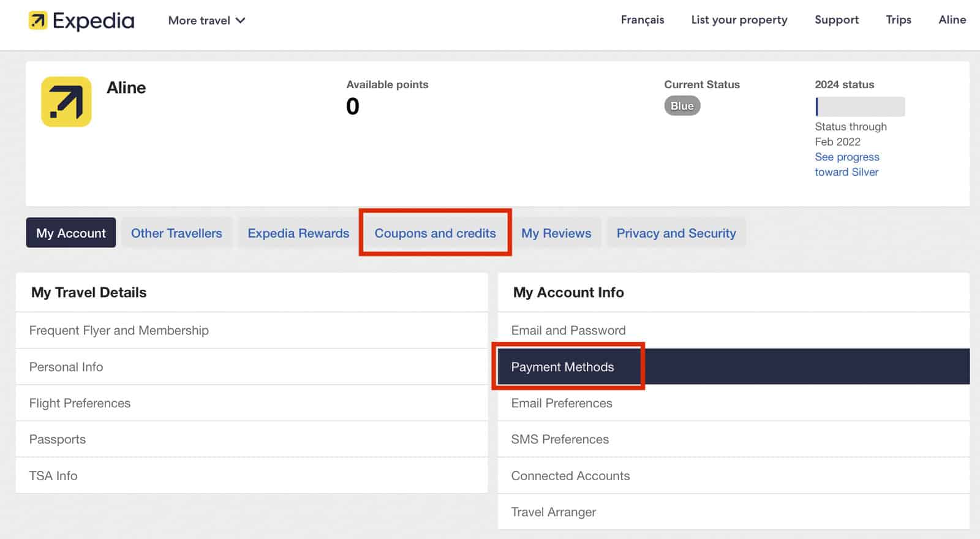980x539 pixels.
Task: Open Privacy and Security tab
Action: tap(676, 233)
